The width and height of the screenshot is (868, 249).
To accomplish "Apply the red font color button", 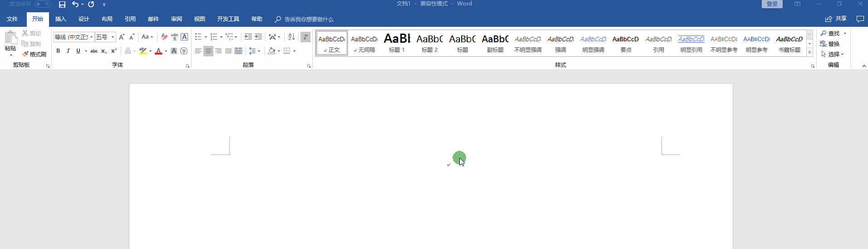I will pyautogui.click(x=158, y=51).
